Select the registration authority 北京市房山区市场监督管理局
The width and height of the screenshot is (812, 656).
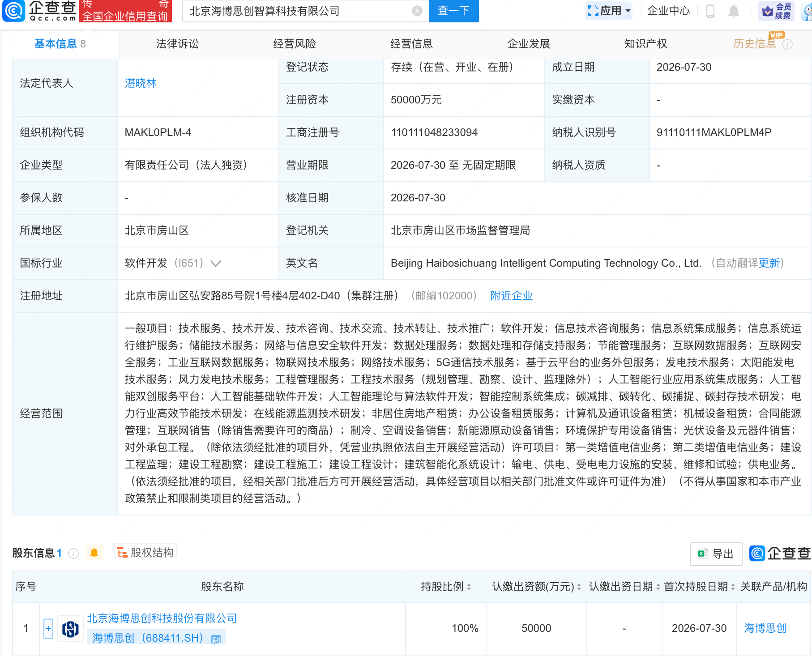460,230
